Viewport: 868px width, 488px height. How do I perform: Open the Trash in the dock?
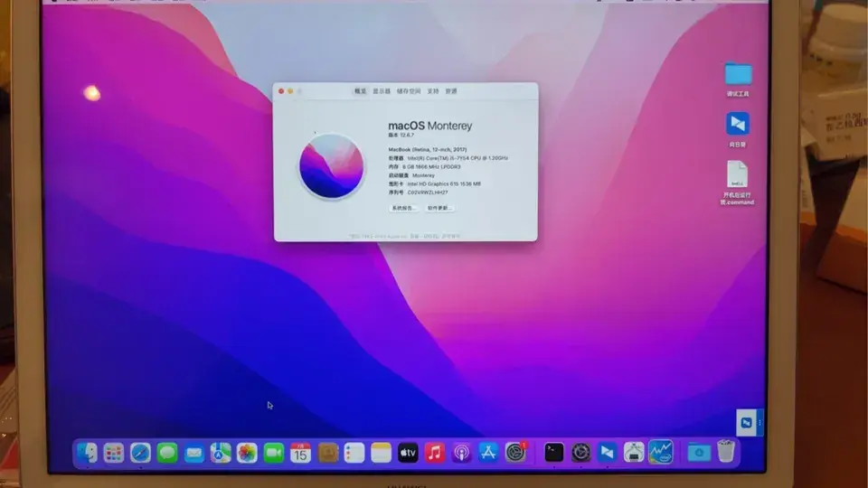[x=726, y=452]
